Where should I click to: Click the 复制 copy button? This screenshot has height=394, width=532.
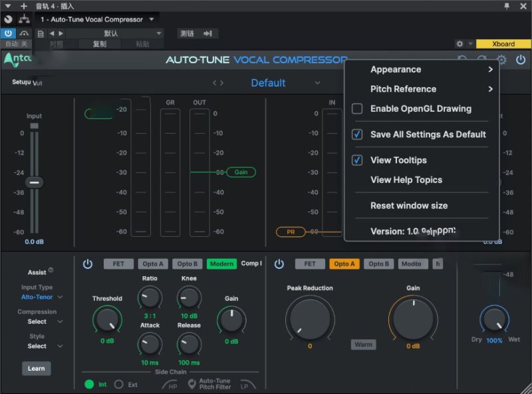pyautogui.click(x=100, y=44)
